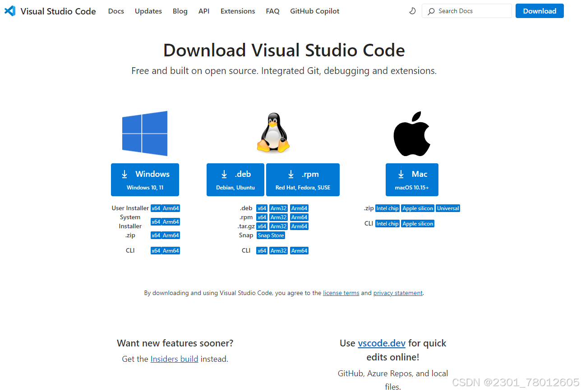Choose the Mac .zip Apple silicon build
The height and width of the screenshot is (392, 581).
418,208
